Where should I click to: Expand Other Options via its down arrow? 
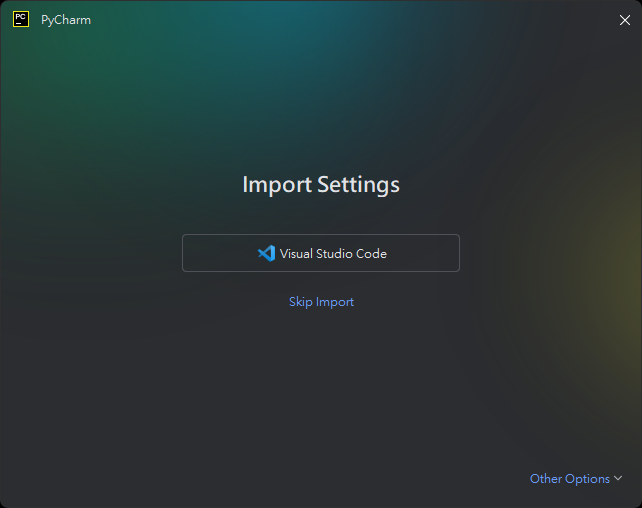point(618,478)
